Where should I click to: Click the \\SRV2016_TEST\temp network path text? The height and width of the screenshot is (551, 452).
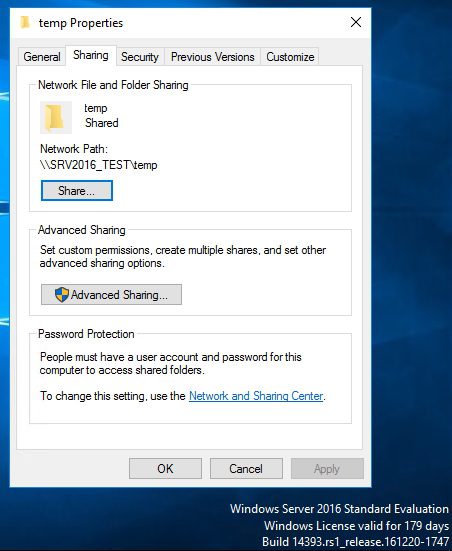[99, 165]
